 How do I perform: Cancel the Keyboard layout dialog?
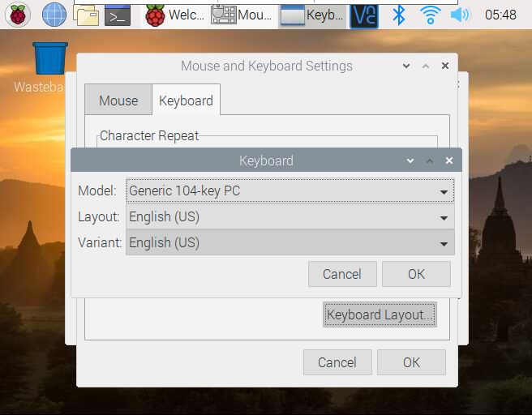(x=342, y=274)
